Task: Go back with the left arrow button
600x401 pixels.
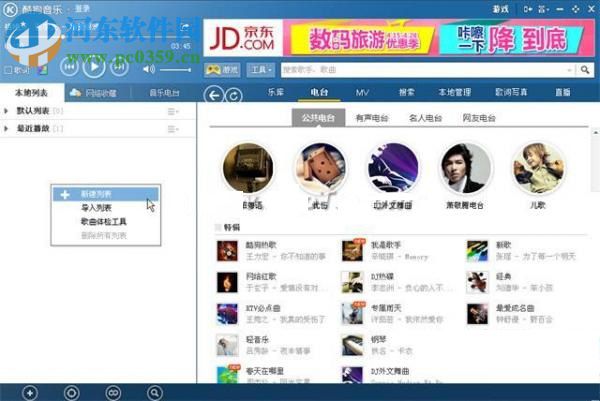Action: [214, 95]
